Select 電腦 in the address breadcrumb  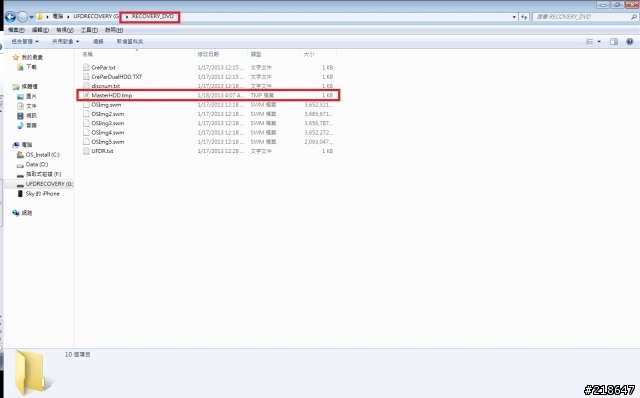click(58, 17)
